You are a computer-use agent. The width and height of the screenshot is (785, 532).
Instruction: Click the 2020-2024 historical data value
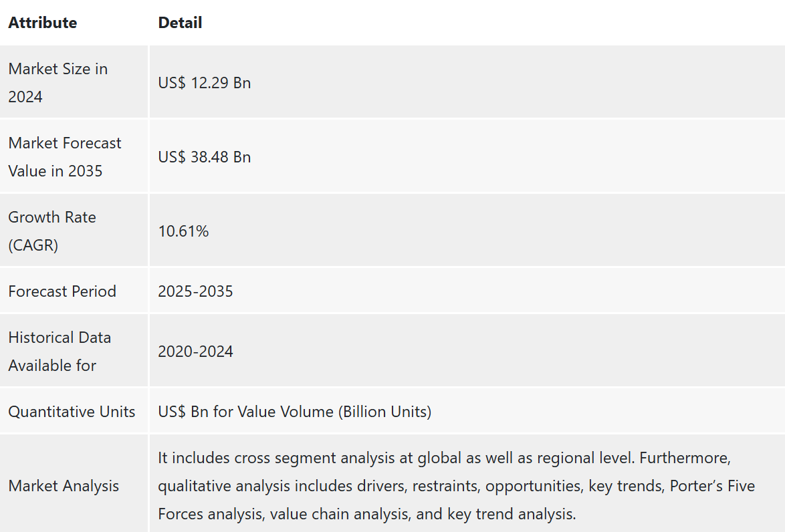pyautogui.click(x=195, y=352)
